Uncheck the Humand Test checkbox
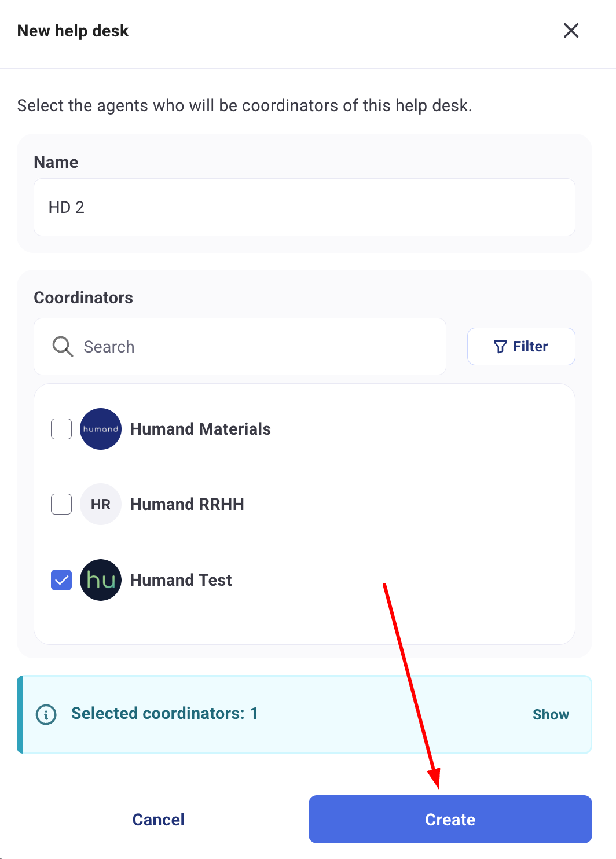 pos(61,580)
